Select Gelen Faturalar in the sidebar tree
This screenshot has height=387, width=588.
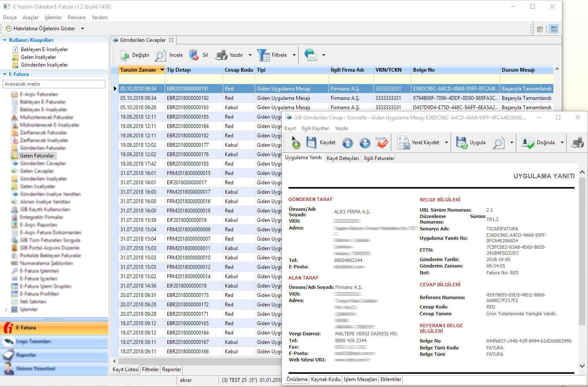click(37, 156)
